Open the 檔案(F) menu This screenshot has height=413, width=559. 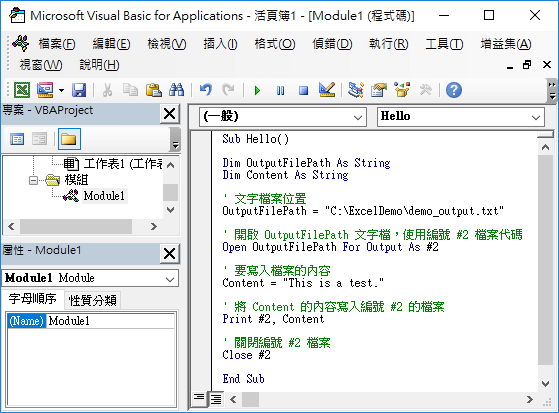coord(57,44)
